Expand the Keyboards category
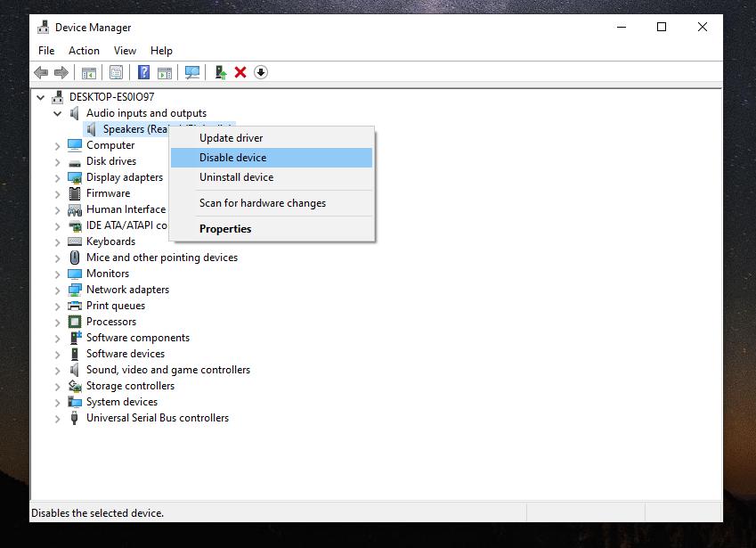The width and height of the screenshot is (756, 548). [x=58, y=242]
